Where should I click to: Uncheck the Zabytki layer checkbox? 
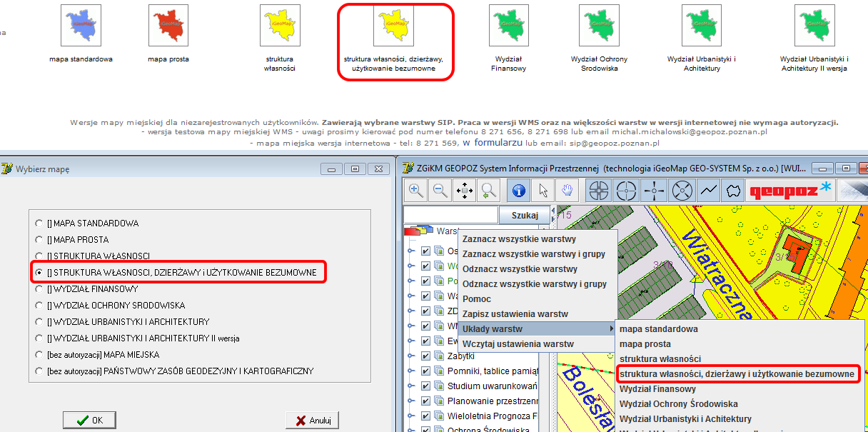[x=426, y=356]
